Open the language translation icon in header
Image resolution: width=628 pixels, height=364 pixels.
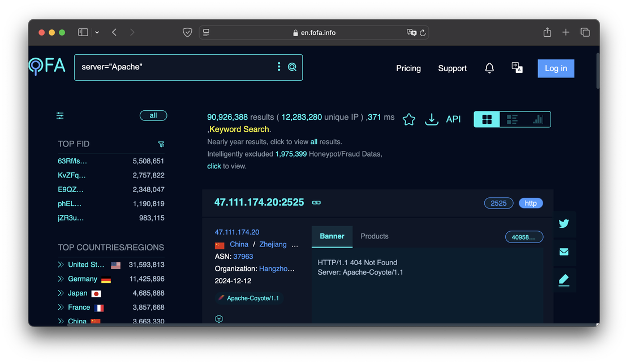(517, 68)
